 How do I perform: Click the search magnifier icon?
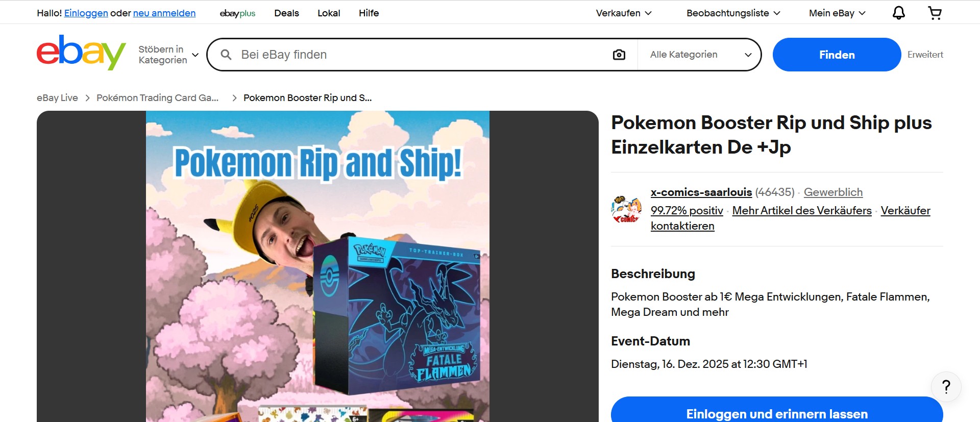[x=226, y=55]
